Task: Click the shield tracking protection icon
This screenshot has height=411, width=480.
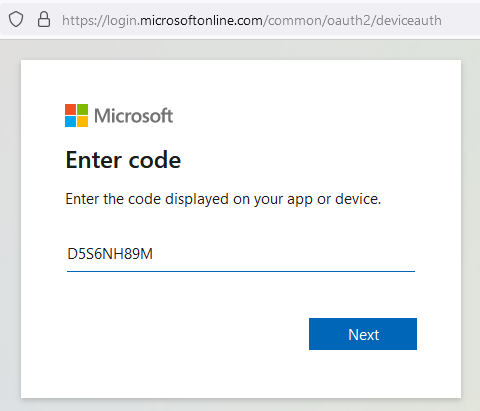Action: 16,19
